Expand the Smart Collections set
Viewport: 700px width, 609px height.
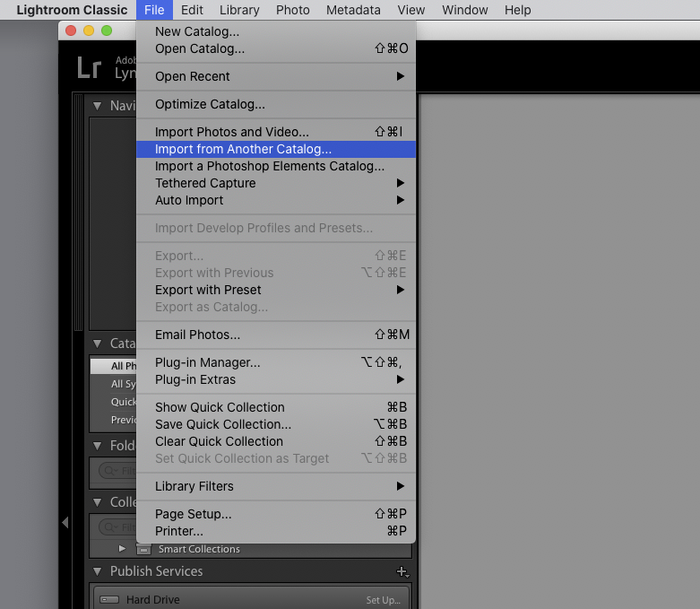(122, 548)
